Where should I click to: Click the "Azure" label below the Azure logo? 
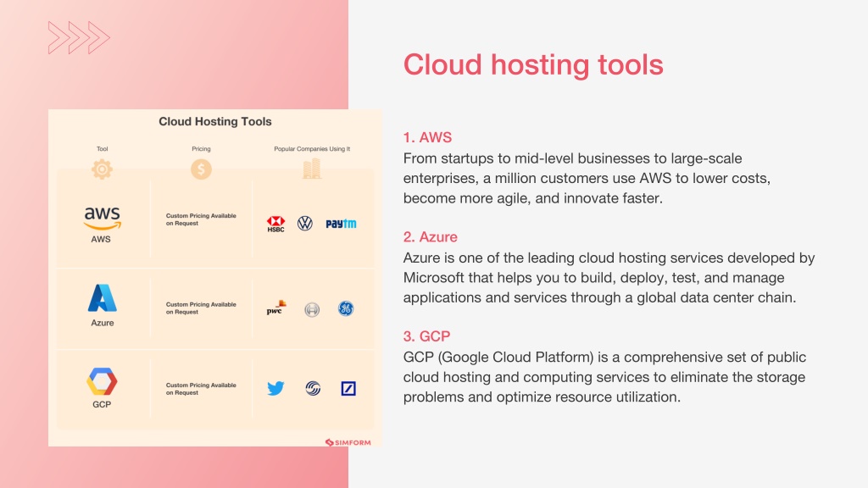pyautogui.click(x=103, y=323)
